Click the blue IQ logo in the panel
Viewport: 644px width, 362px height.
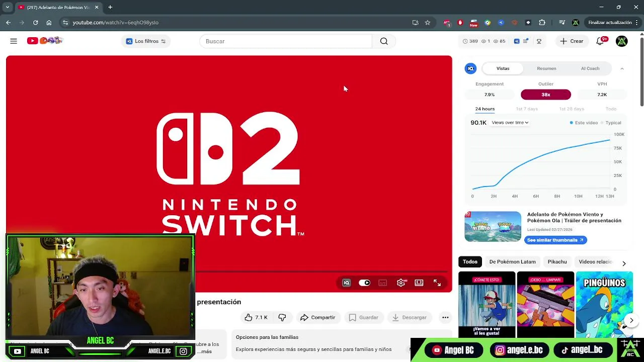pyautogui.click(x=471, y=68)
